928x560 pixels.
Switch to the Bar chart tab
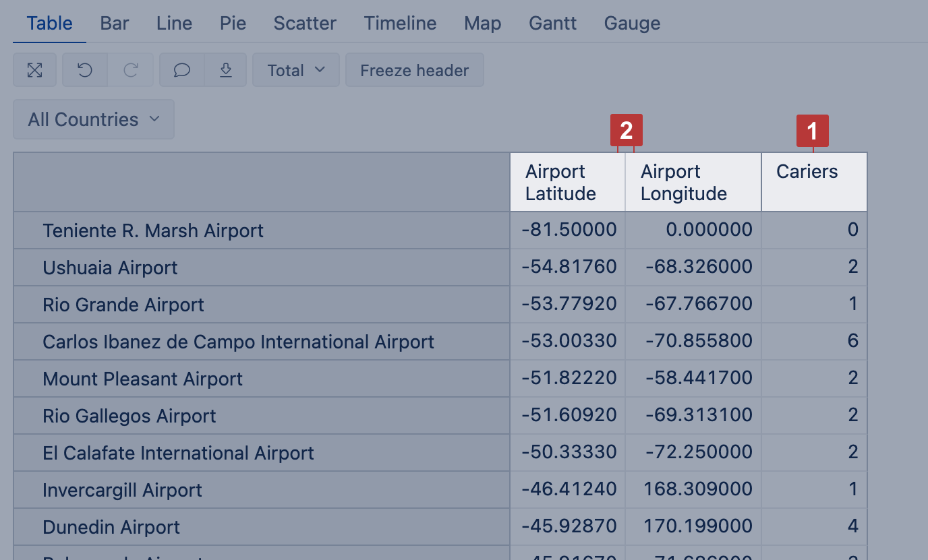point(115,23)
